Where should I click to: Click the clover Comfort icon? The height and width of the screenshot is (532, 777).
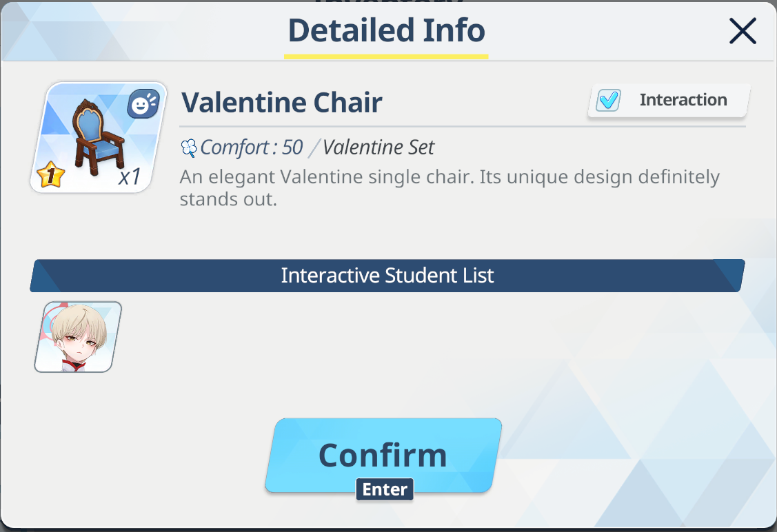[x=189, y=147]
